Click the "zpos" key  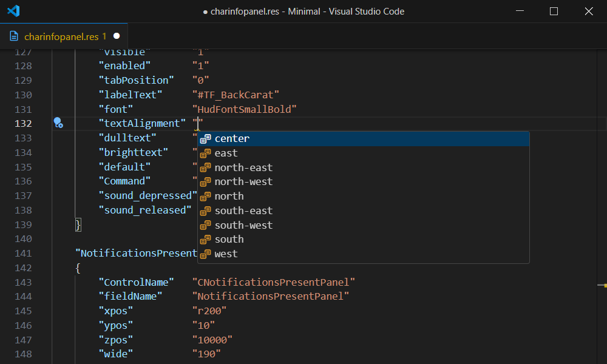[x=116, y=340]
